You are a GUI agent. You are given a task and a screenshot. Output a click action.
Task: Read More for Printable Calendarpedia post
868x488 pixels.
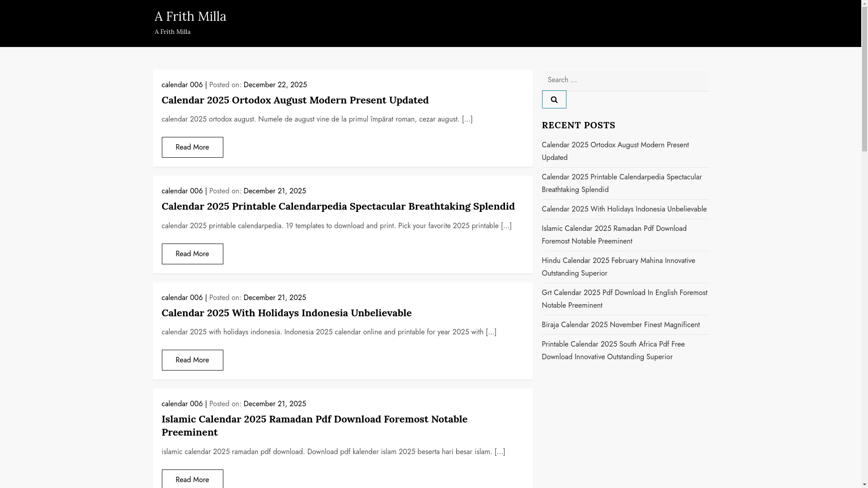click(192, 254)
